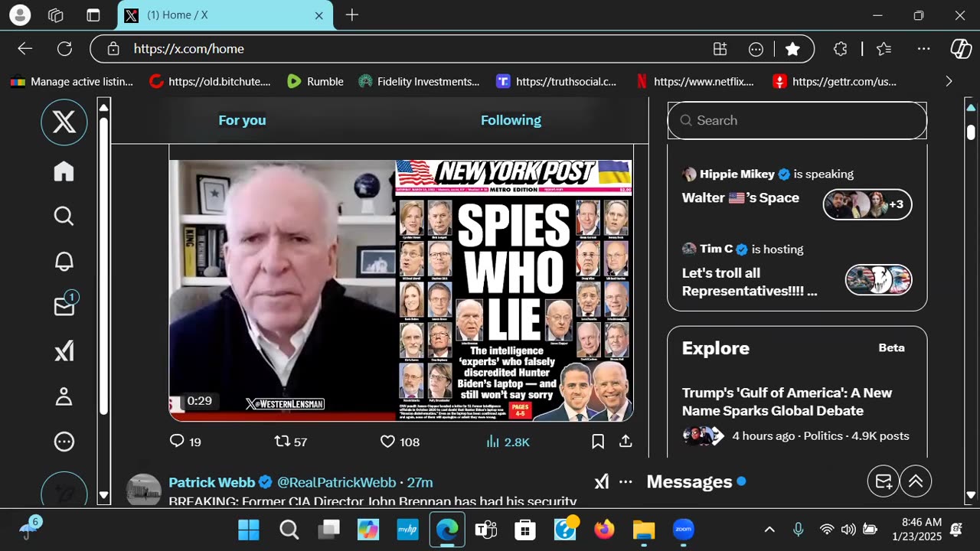The width and height of the screenshot is (980, 551).
Task: Open the app available grid icon in address bar
Action: tap(720, 49)
